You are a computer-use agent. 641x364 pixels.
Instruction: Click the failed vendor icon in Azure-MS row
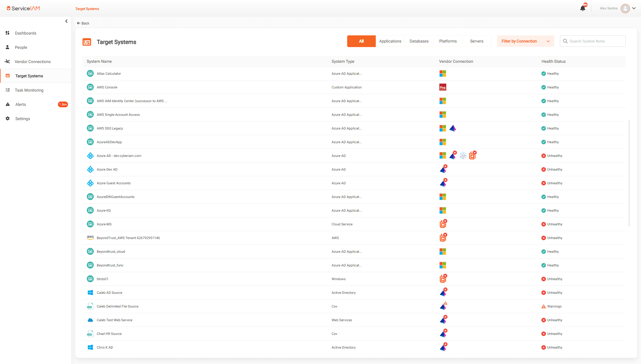[443, 224]
